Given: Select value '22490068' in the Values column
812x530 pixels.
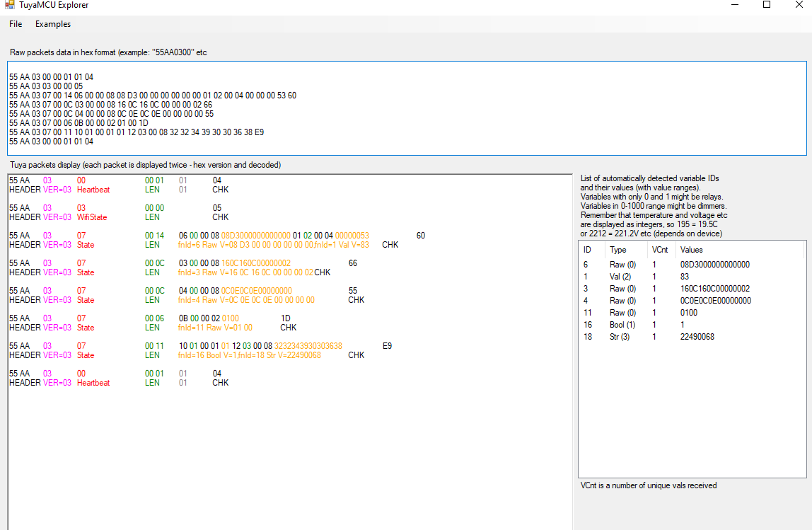Looking at the screenshot, I should (697, 337).
